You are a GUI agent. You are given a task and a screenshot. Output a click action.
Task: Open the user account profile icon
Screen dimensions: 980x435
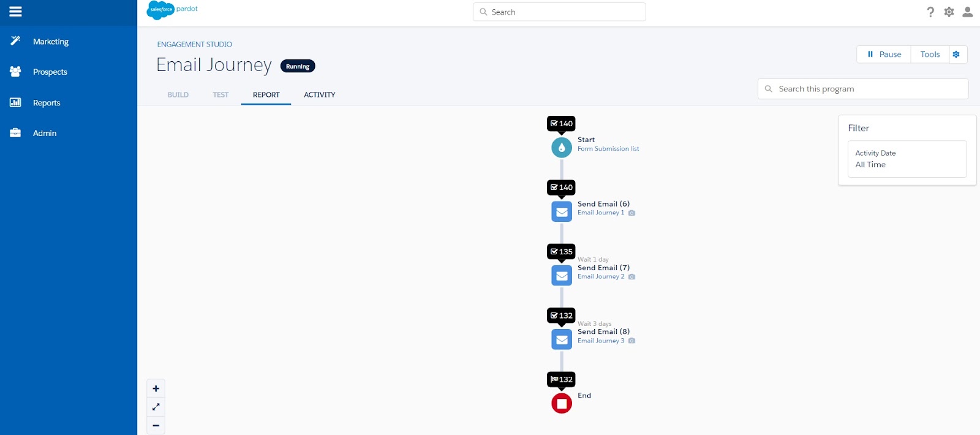point(968,12)
